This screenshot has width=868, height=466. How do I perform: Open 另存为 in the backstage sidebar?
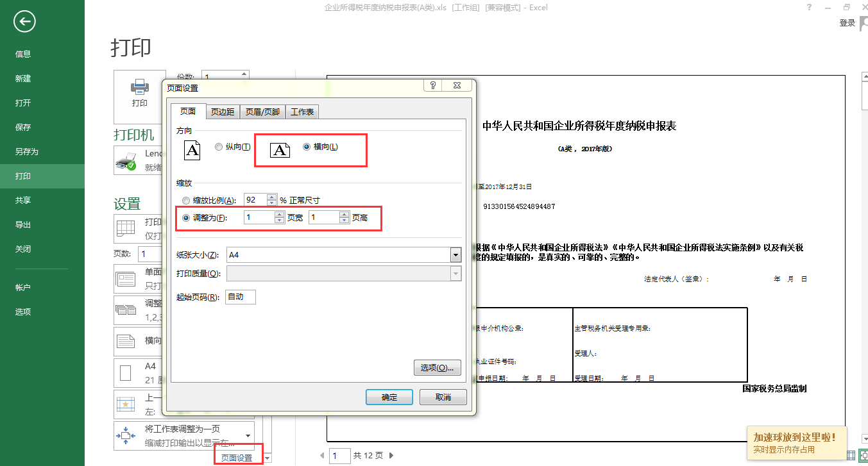(x=42, y=152)
